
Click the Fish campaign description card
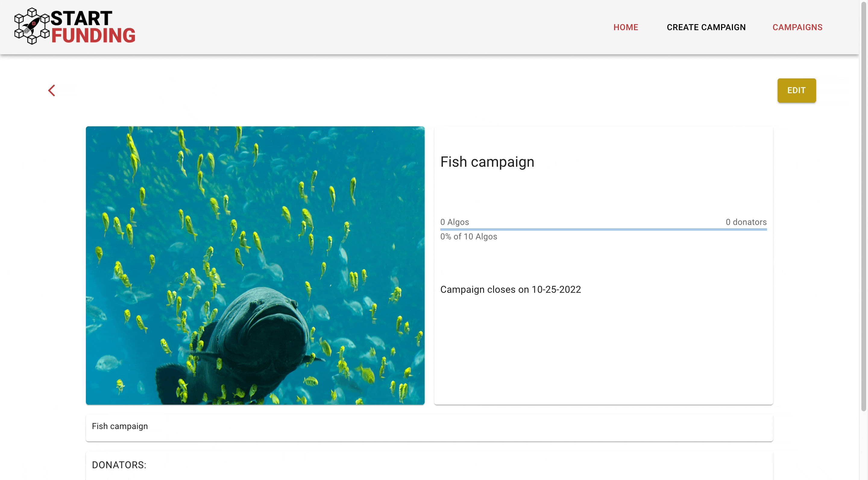(429, 428)
